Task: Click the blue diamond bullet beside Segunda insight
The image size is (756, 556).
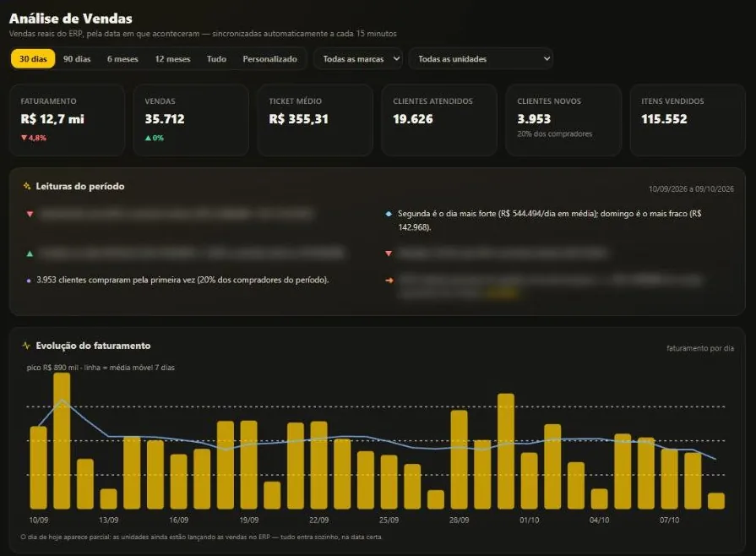Action: pyautogui.click(x=389, y=214)
